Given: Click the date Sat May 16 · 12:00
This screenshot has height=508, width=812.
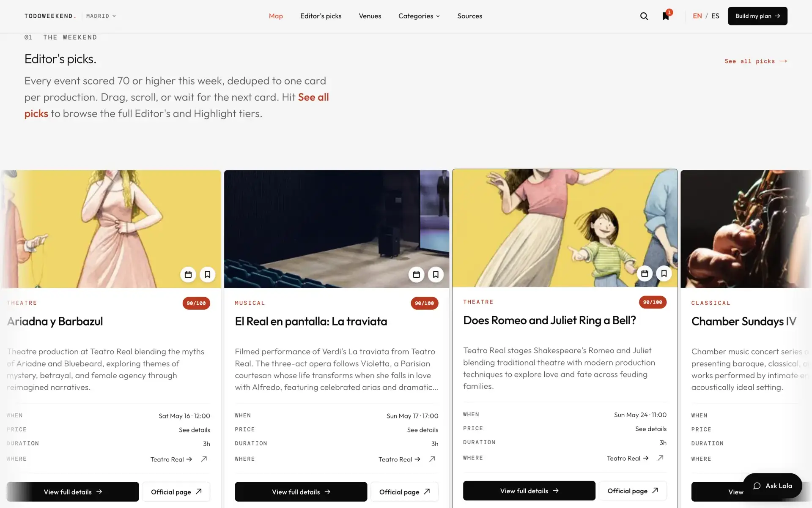Looking at the screenshot, I should point(184,416).
